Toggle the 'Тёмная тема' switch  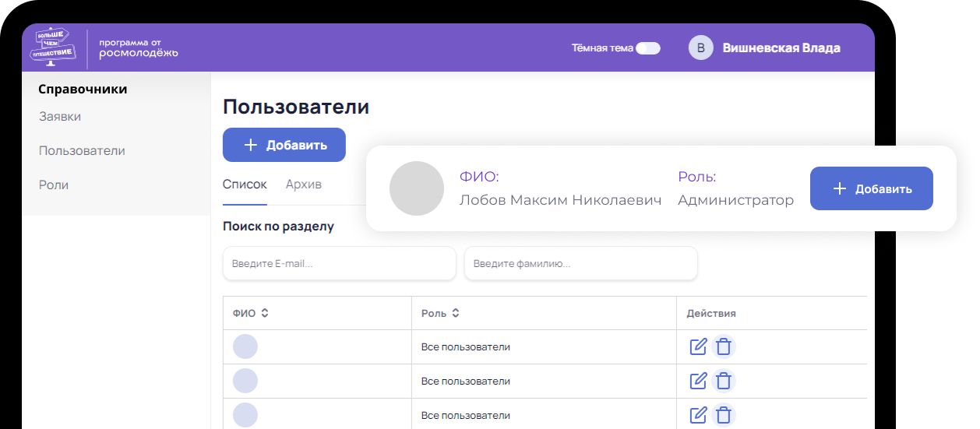pyautogui.click(x=647, y=48)
